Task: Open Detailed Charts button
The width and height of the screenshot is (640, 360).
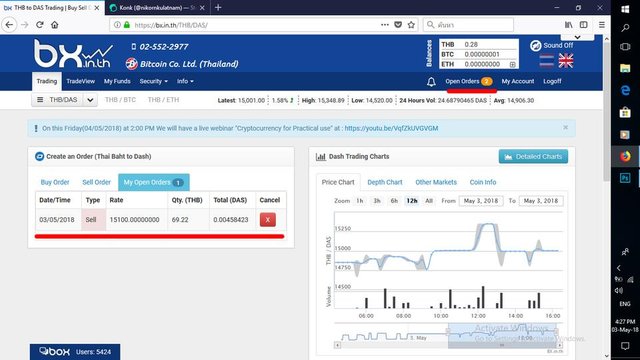Action: (x=533, y=156)
